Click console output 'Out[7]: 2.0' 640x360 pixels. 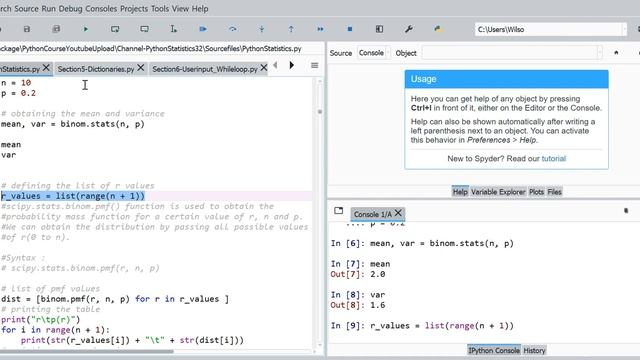coord(358,274)
